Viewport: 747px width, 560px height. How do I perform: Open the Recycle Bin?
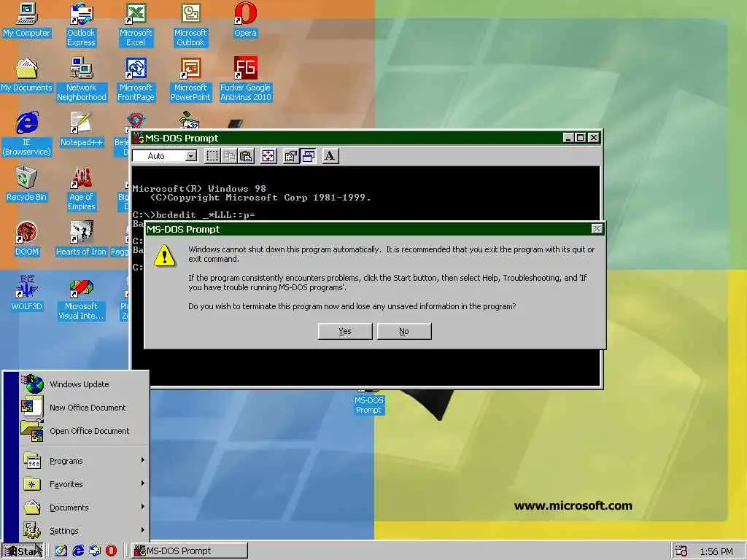(26, 184)
